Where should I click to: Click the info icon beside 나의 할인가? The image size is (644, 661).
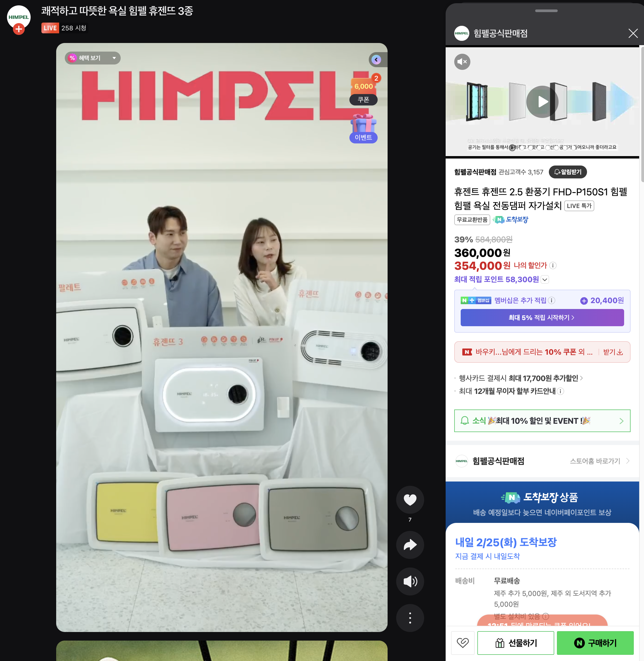pos(553,265)
